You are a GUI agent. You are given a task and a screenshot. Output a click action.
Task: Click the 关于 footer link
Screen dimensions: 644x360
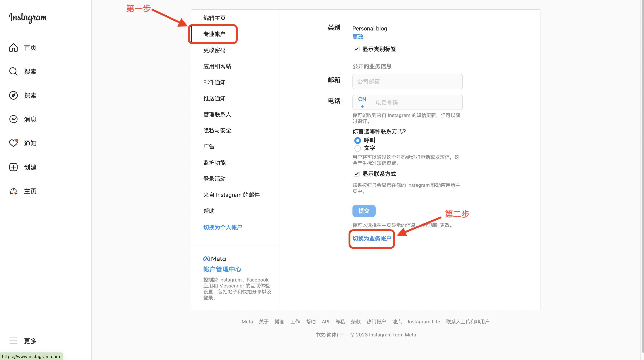(x=264, y=322)
